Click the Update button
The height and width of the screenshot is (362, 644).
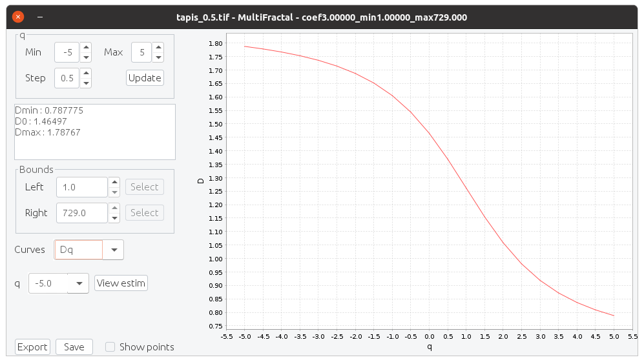point(145,78)
